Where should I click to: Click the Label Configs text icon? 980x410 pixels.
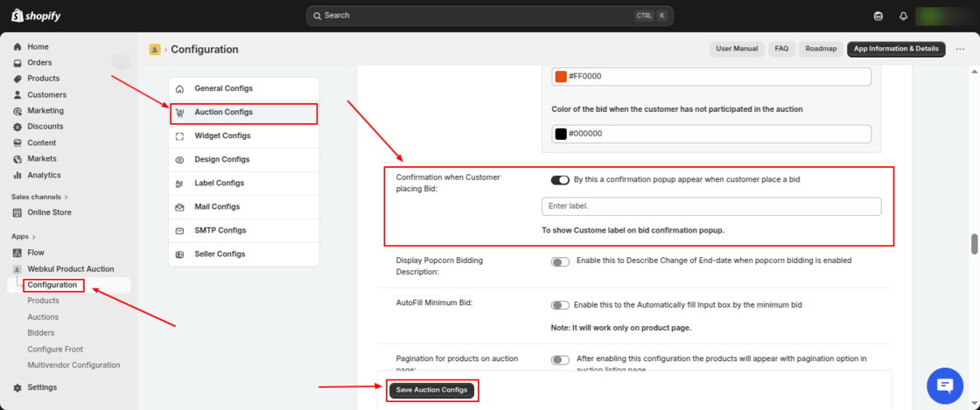tap(180, 184)
